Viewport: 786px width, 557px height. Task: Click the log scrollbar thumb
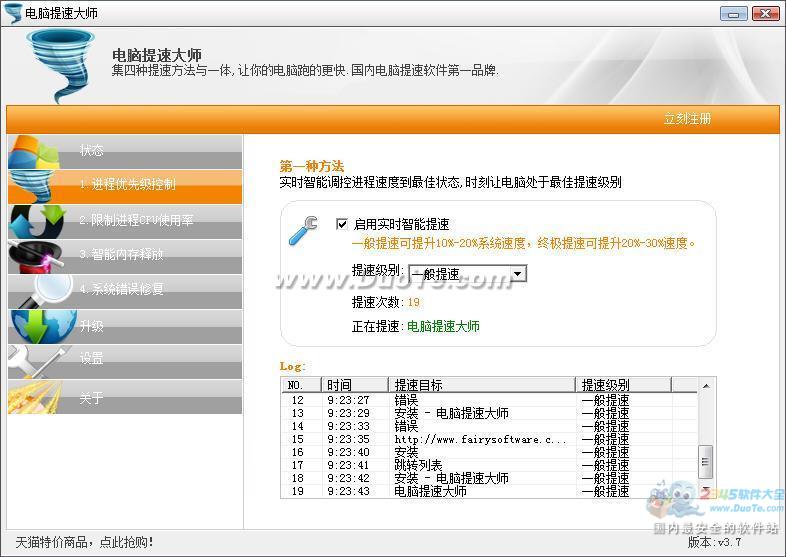coord(706,462)
